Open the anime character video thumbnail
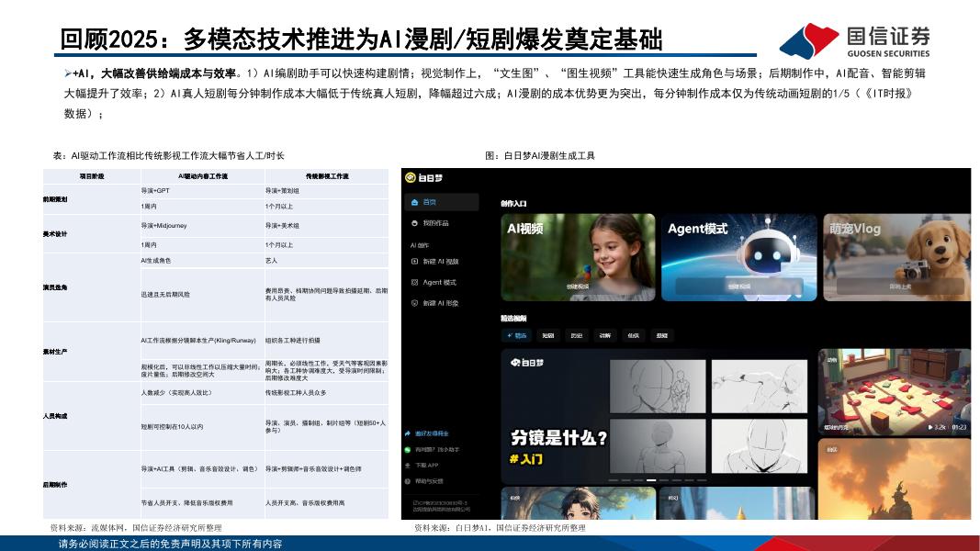This screenshot has width=980, height=551. pos(578,503)
